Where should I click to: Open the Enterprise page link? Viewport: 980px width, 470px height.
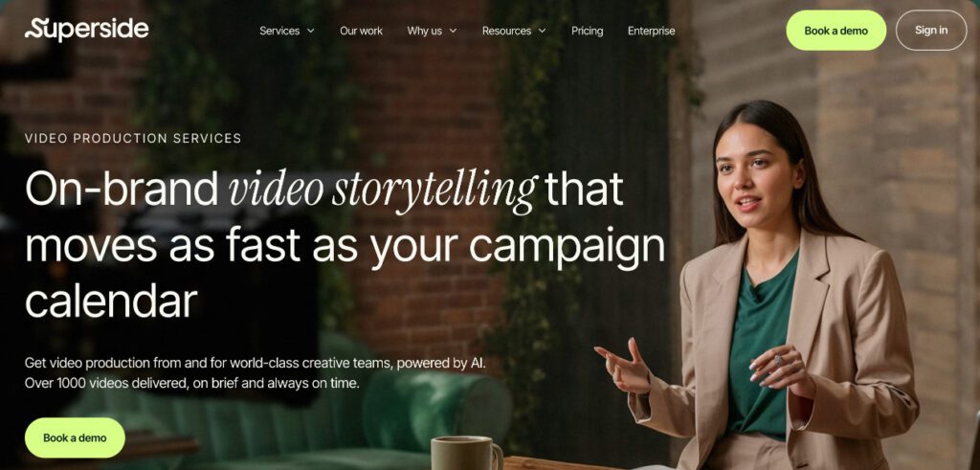pyautogui.click(x=651, y=31)
